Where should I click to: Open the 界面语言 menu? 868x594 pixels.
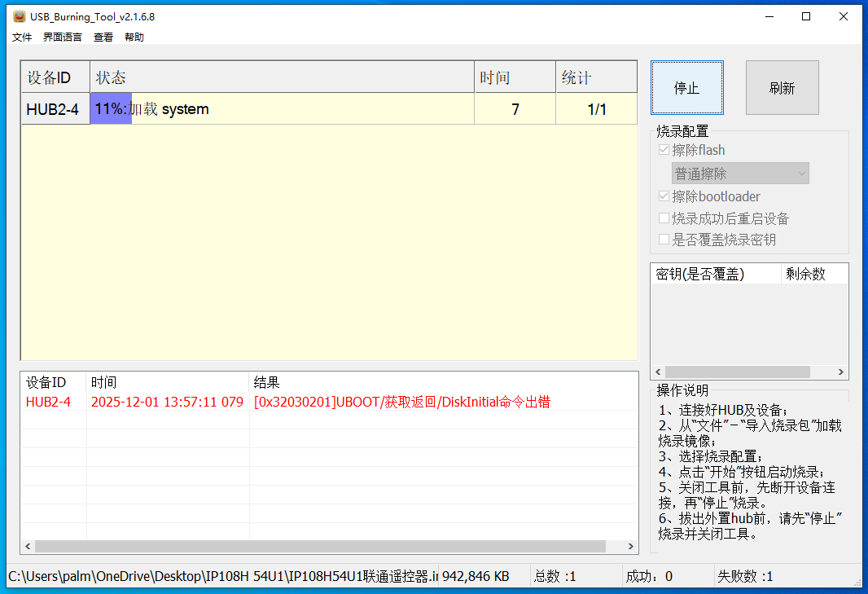(x=62, y=37)
